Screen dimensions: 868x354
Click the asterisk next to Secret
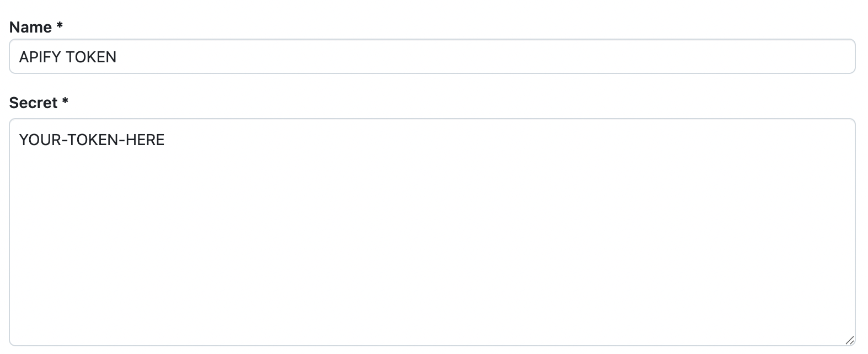(x=65, y=102)
